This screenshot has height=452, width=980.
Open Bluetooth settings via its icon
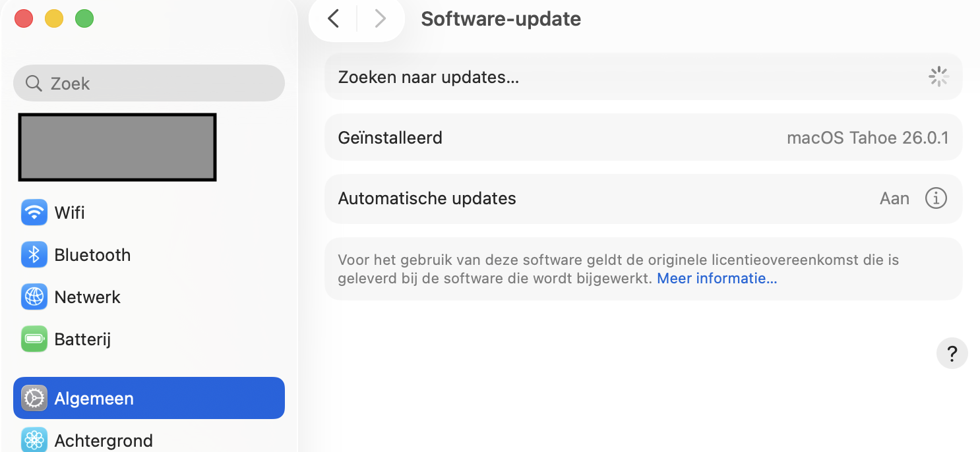point(34,254)
